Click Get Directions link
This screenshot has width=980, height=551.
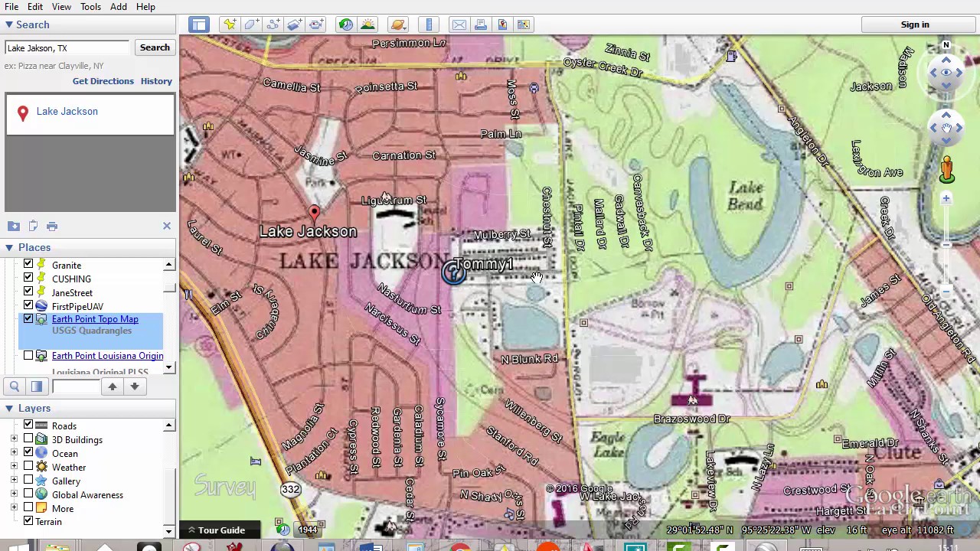pos(103,81)
